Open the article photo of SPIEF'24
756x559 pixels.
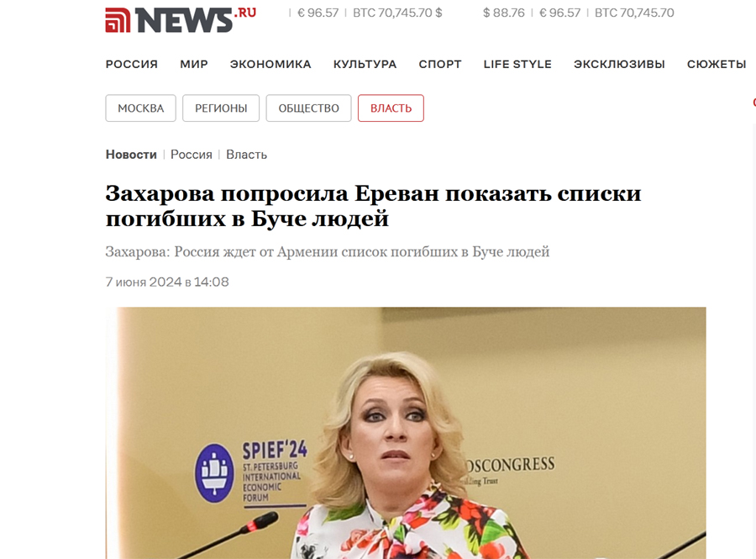coord(406,433)
